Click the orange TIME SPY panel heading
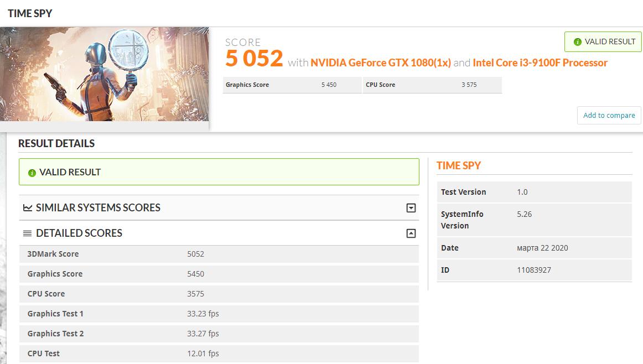Viewport: 643px width, 364px height. point(459,165)
